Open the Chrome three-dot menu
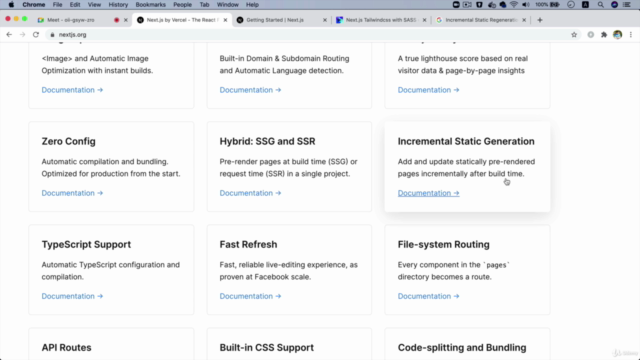 coord(631,35)
